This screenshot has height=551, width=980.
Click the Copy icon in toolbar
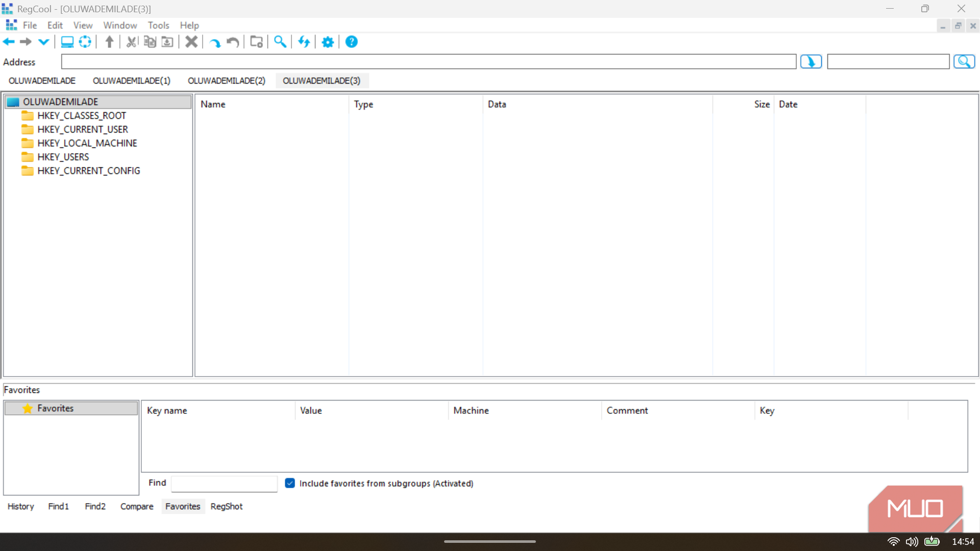150,42
